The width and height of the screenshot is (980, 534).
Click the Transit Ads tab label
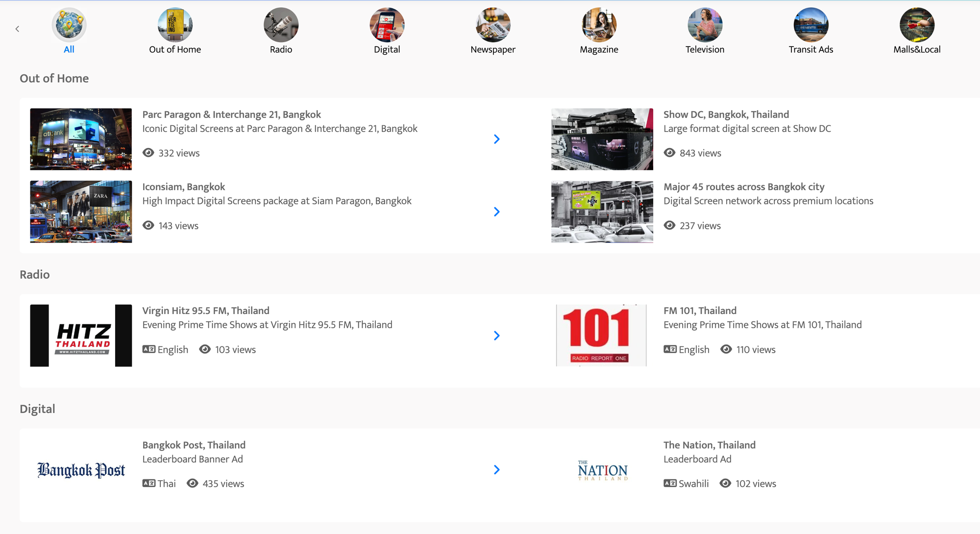coord(811,49)
